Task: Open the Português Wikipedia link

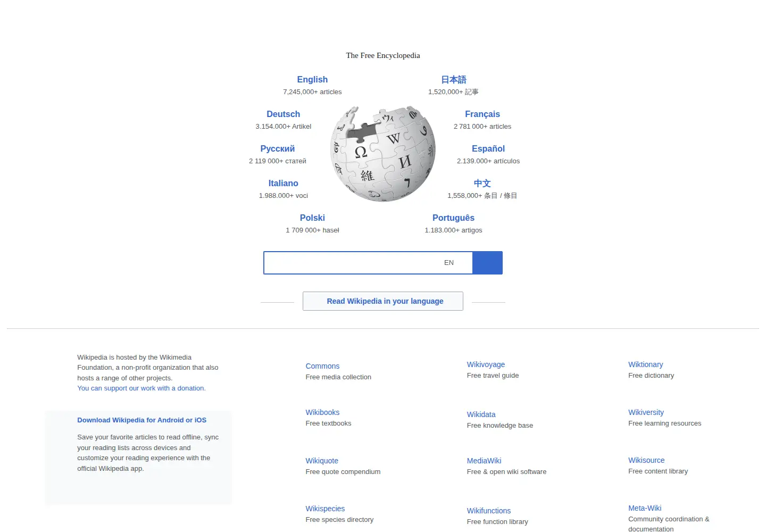Action: 454,218
